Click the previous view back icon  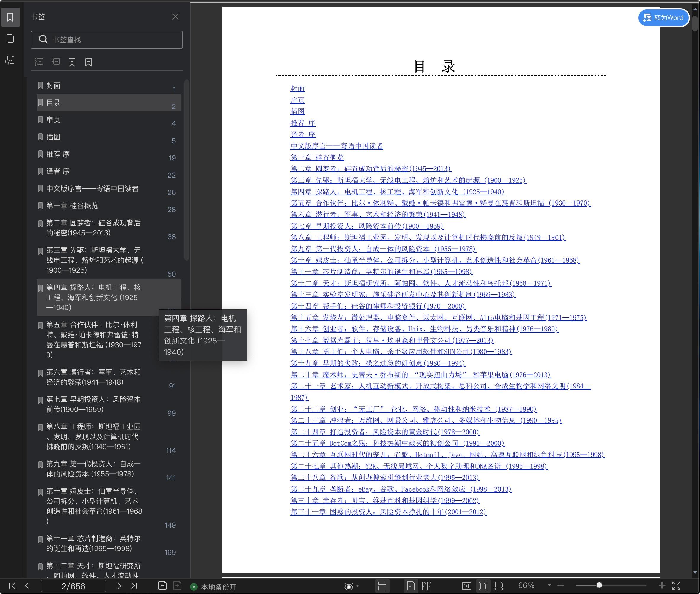(x=162, y=586)
